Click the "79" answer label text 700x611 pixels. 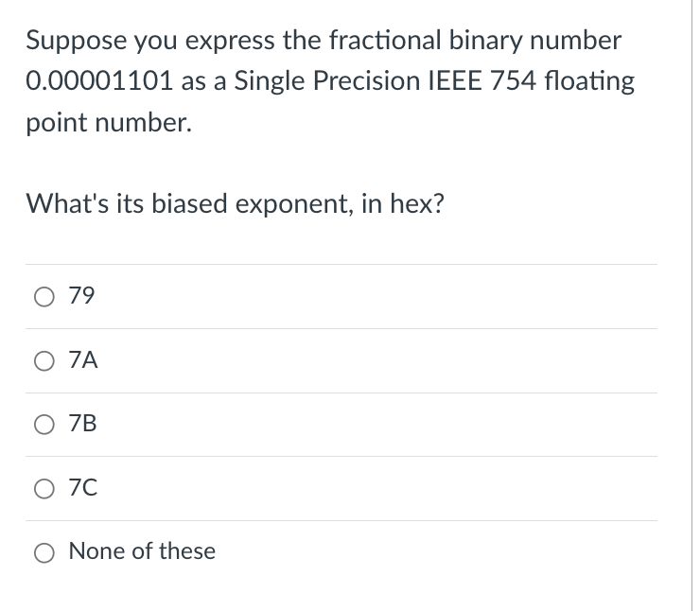coord(81,295)
